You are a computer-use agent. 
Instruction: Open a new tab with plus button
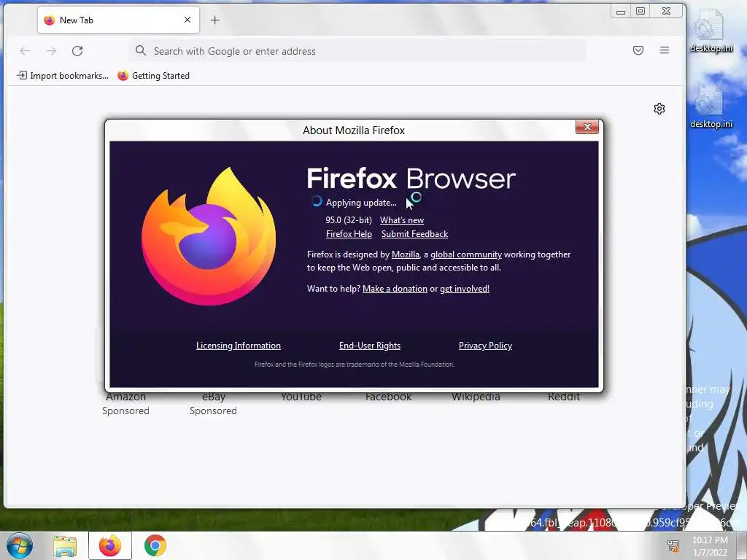(x=215, y=20)
